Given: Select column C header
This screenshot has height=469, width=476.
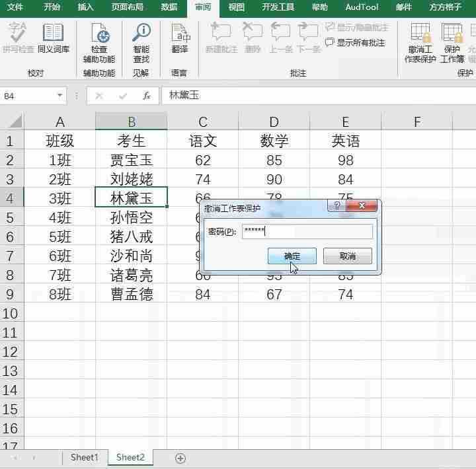Looking at the screenshot, I should point(203,122).
